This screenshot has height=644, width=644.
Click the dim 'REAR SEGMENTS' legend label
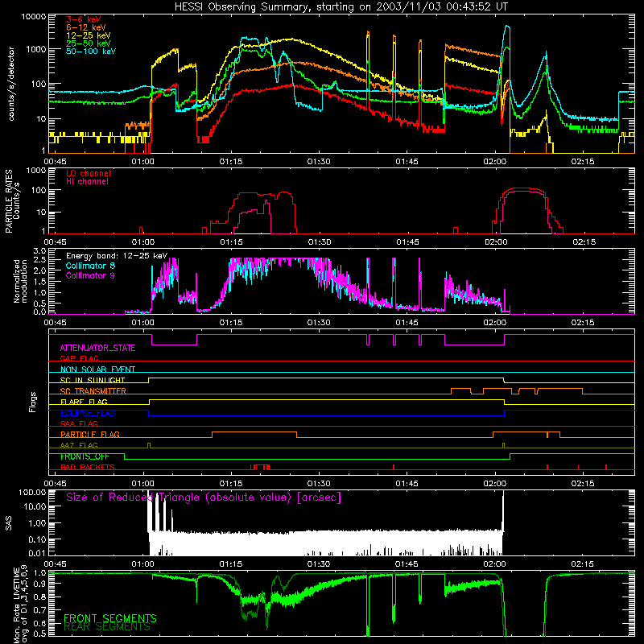click(x=107, y=627)
